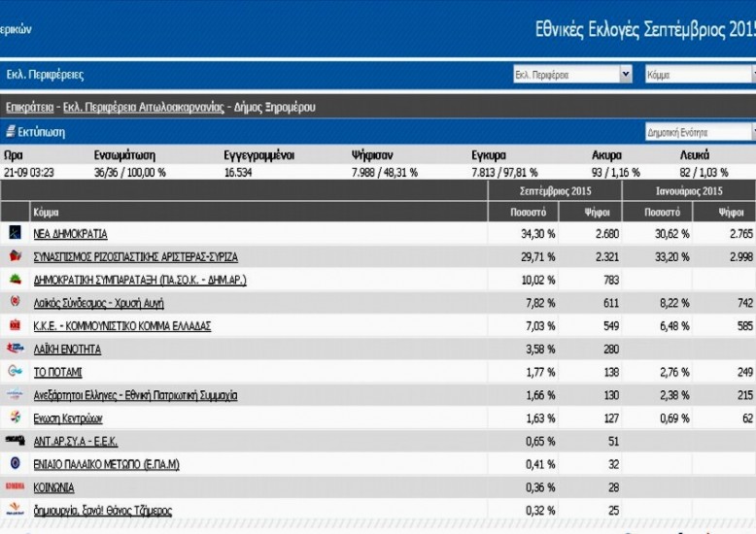The height and width of the screenshot is (534, 756).
Task: Open the ΛΑΪΚΗ ΕΝΟΤΗΤΑ party link
Action: [67, 350]
